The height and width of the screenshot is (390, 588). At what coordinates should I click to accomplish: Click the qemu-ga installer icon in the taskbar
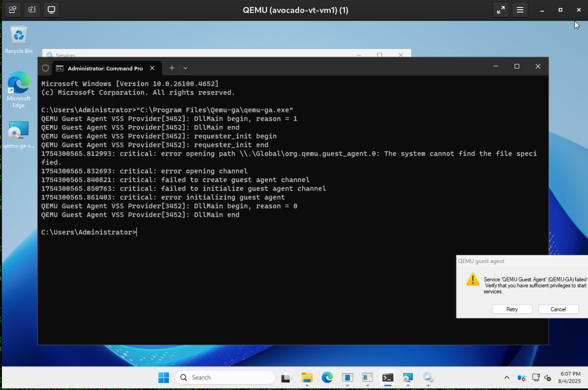tap(408, 378)
